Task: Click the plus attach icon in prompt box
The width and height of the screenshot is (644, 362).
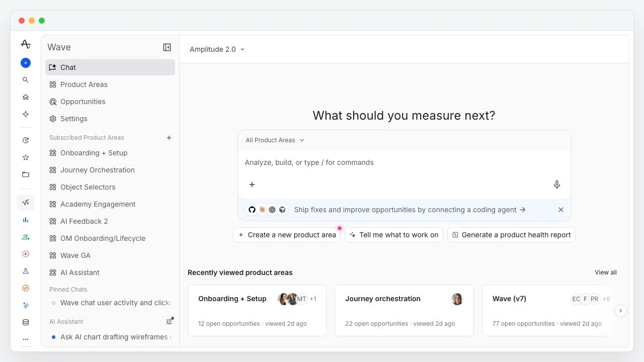Action: pyautogui.click(x=252, y=185)
